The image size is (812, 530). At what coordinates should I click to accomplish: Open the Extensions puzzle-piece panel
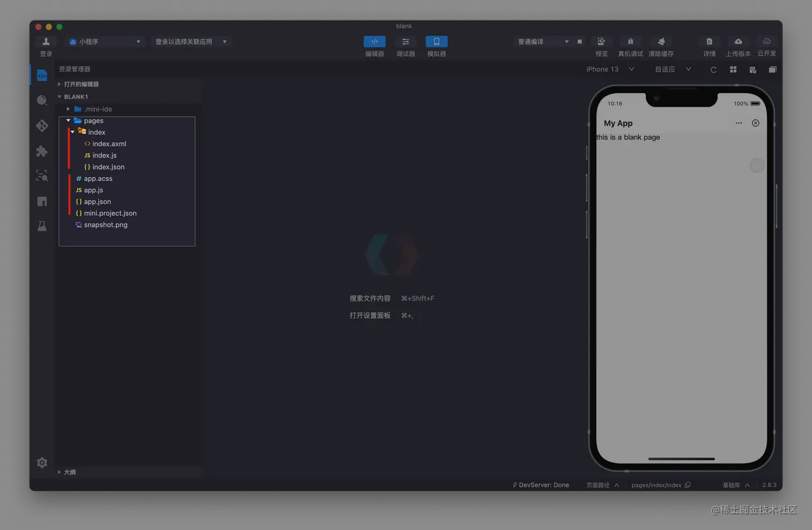click(x=42, y=151)
